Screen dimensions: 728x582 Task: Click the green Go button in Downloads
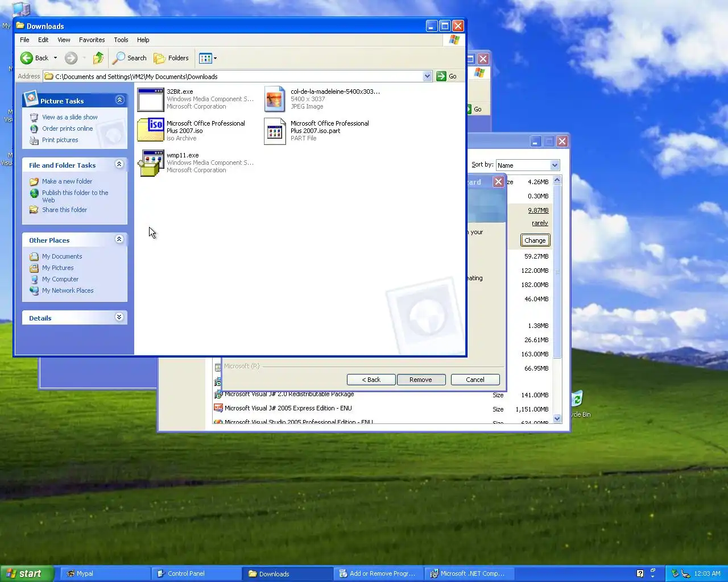pyautogui.click(x=446, y=76)
